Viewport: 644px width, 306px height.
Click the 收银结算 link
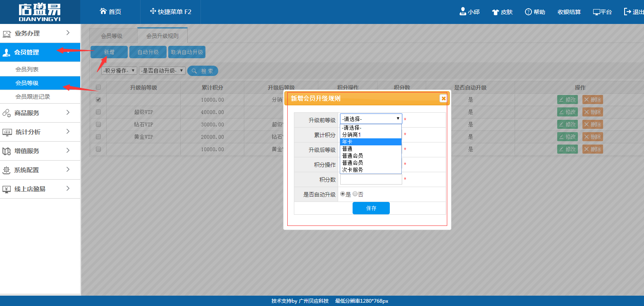coord(569,12)
